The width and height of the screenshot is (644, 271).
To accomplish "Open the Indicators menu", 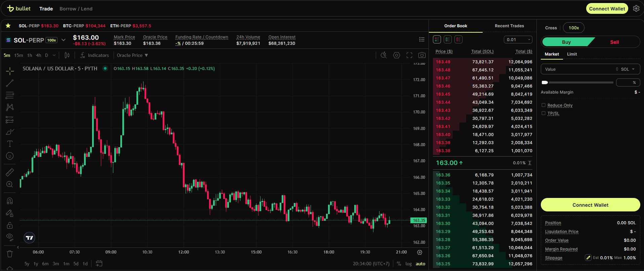I will point(94,55).
